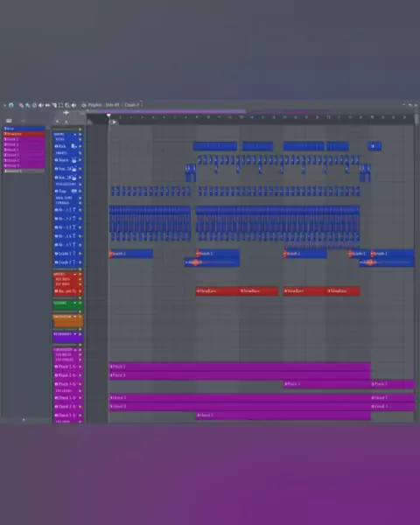Select the Mute tool
420x525 pixels.
click(41, 106)
